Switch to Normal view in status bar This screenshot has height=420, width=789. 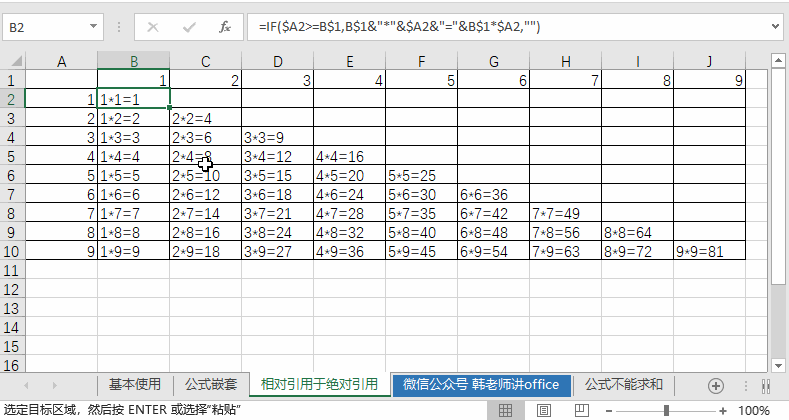(x=506, y=410)
